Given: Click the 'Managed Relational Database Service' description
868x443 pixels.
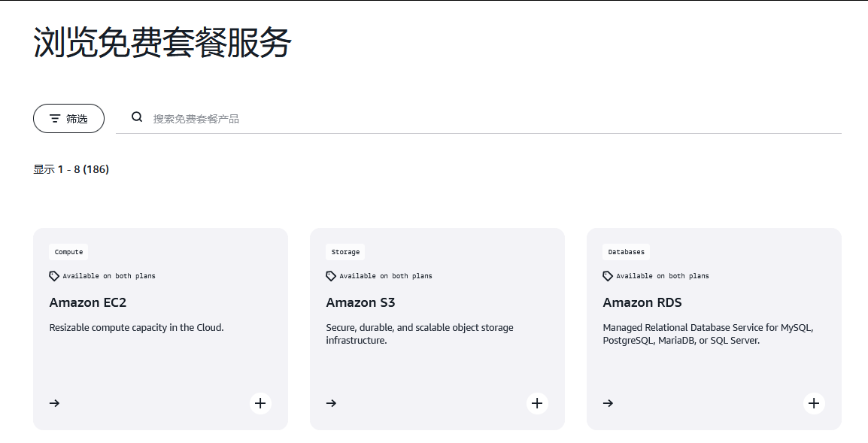Looking at the screenshot, I should pos(708,334).
